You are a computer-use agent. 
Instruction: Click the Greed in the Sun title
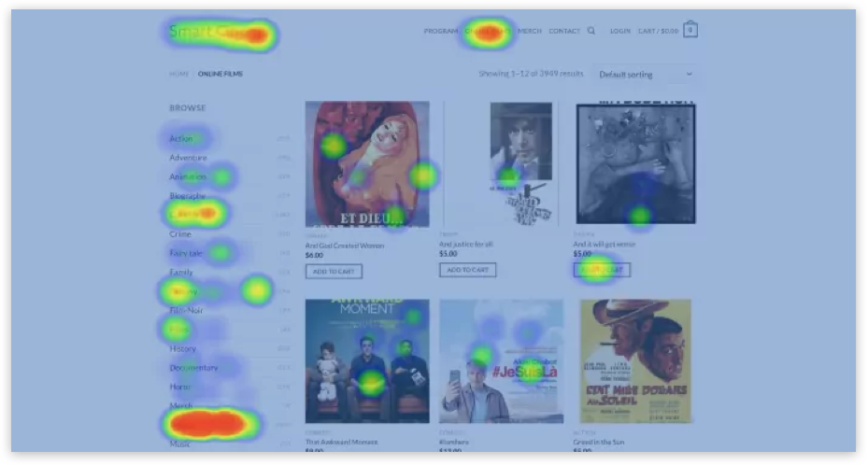(x=599, y=442)
